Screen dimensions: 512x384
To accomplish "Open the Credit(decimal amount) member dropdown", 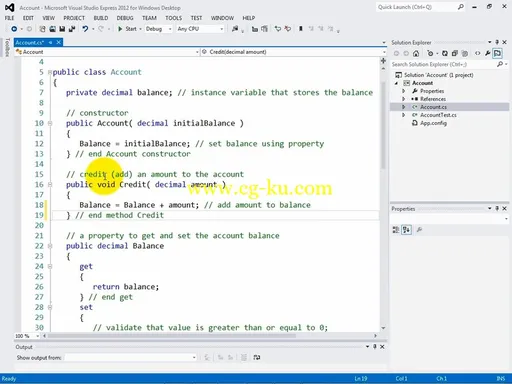I will (293, 52).
